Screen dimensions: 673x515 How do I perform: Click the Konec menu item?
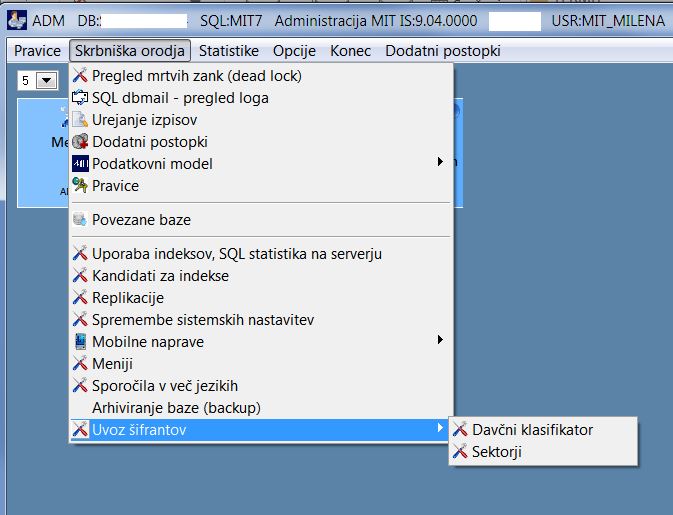tap(350, 51)
